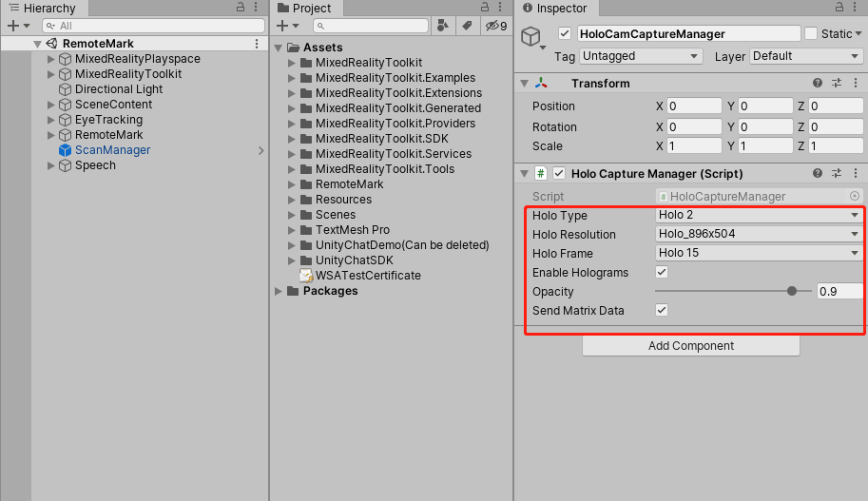868x501 pixels.
Task: Click the Search by Label tag icon
Action: 467,26
